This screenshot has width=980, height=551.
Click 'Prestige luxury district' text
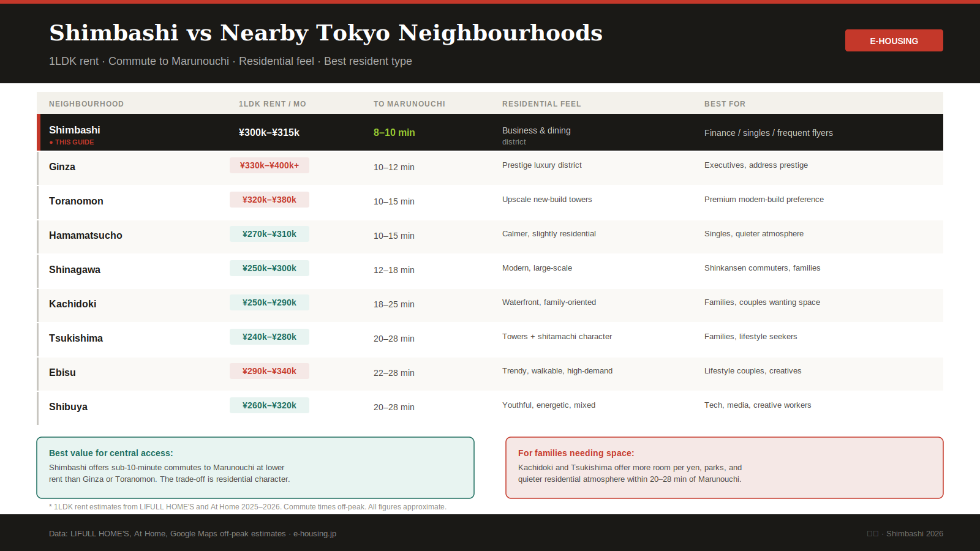[542, 165]
